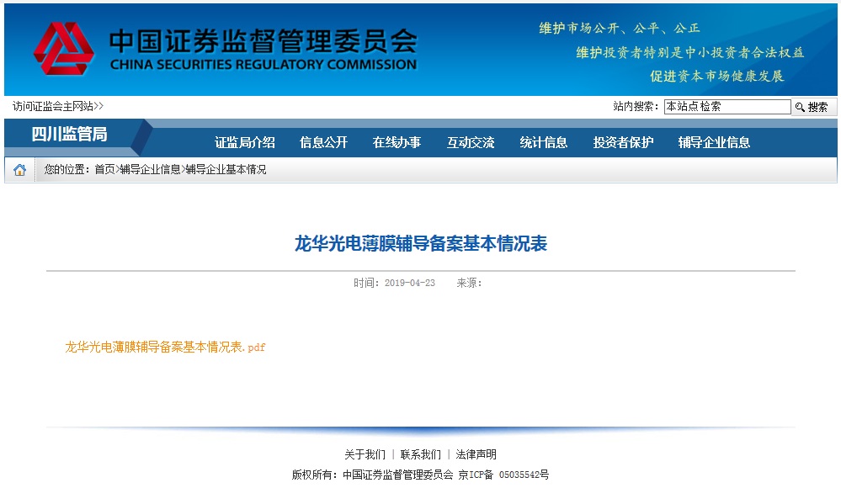Click the 来源 label

(469, 283)
